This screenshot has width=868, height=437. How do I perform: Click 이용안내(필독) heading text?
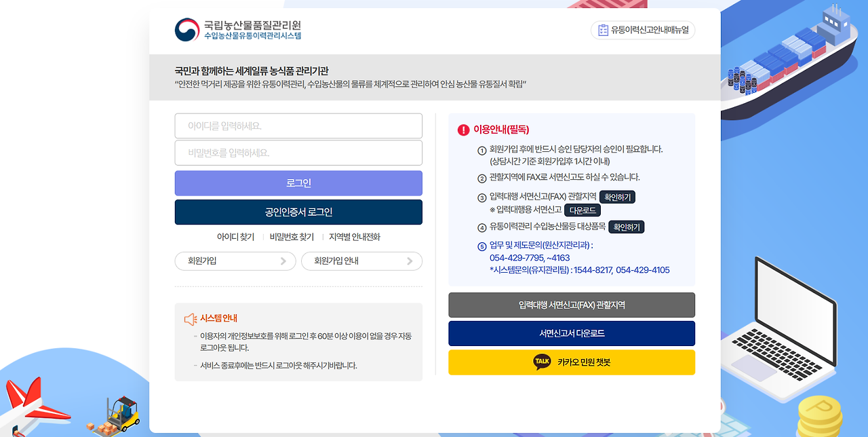(x=501, y=130)
